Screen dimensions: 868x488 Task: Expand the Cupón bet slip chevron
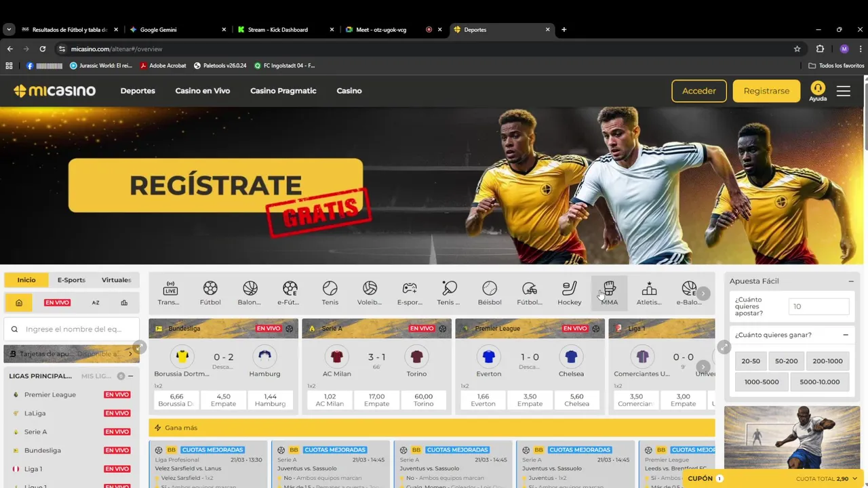pos(856,479)
